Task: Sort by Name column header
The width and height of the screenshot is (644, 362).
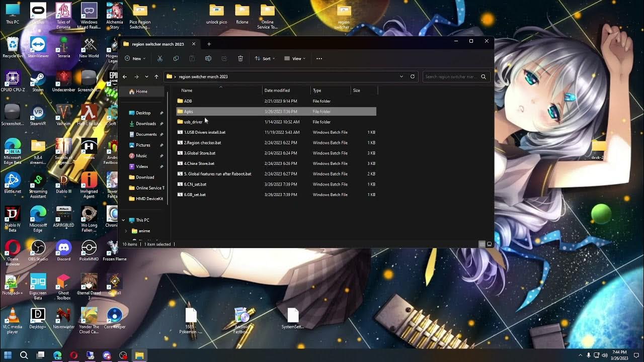Action: tap(220, 90)
